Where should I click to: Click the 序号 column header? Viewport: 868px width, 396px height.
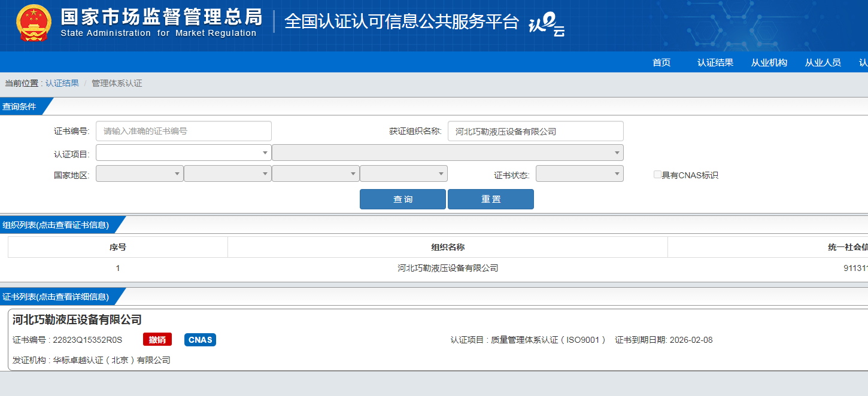pyautogui.click(x=118, y=247)
